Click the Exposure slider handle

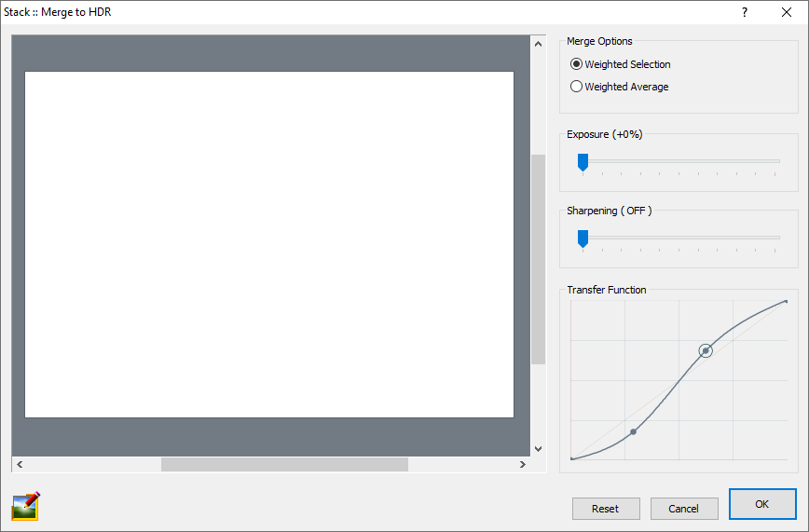[583, 162]
